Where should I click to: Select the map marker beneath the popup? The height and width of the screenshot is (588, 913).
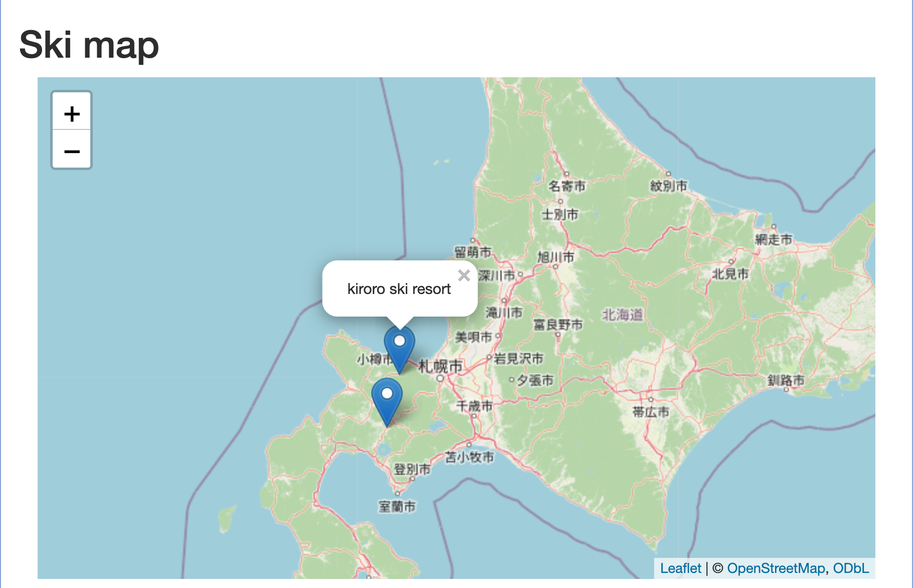click(399, 347)
